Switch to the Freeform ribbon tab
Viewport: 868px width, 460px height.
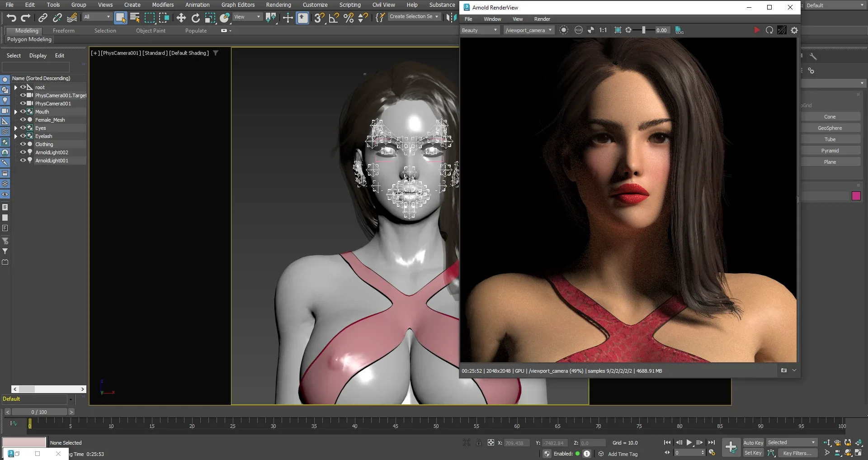pos(63,31)
